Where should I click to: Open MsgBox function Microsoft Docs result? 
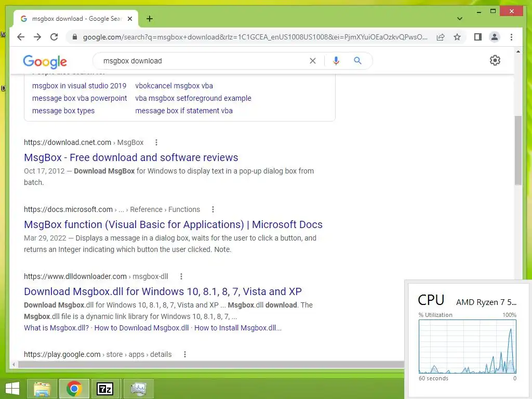pos(173,224)
